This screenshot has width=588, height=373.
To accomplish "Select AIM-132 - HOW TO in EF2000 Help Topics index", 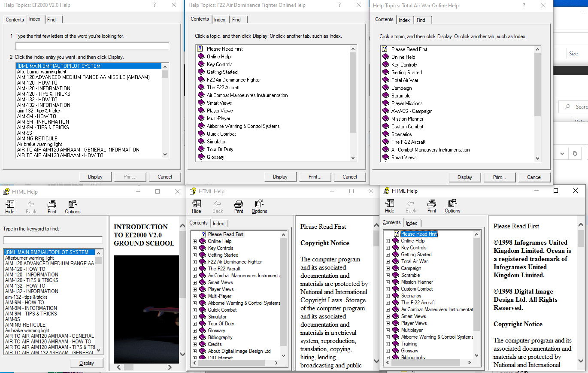I will 37,100.
